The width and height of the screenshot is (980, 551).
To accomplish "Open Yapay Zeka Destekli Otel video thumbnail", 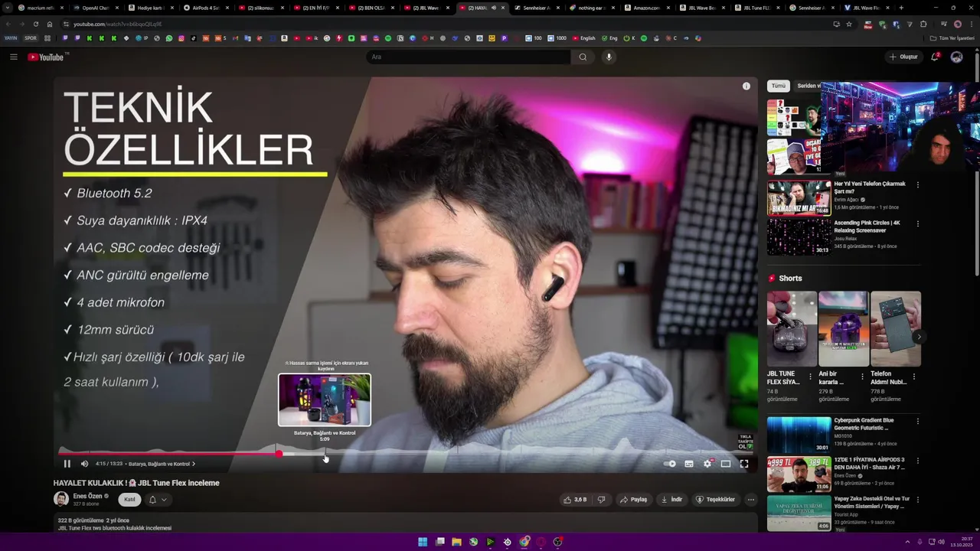I will (x=799, y=514).
